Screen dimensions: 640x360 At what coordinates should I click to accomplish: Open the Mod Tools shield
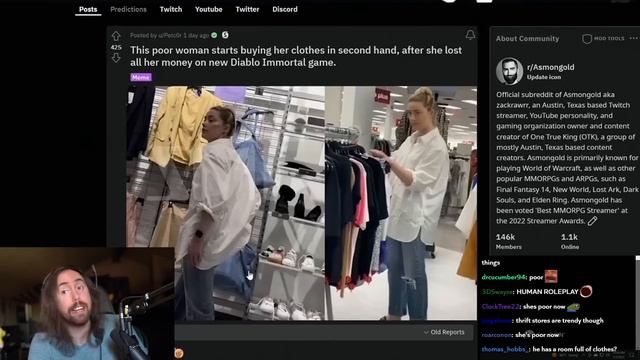coord(587,39)
